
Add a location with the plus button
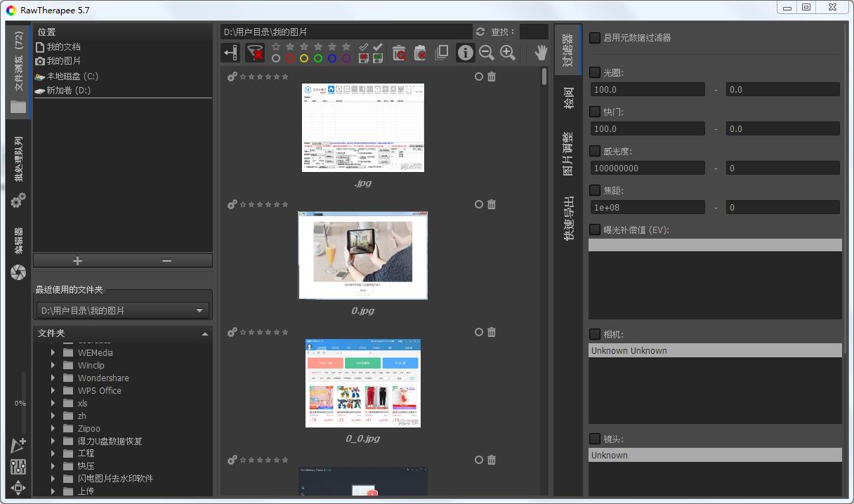pyautogui.click(x=77, y=260)
